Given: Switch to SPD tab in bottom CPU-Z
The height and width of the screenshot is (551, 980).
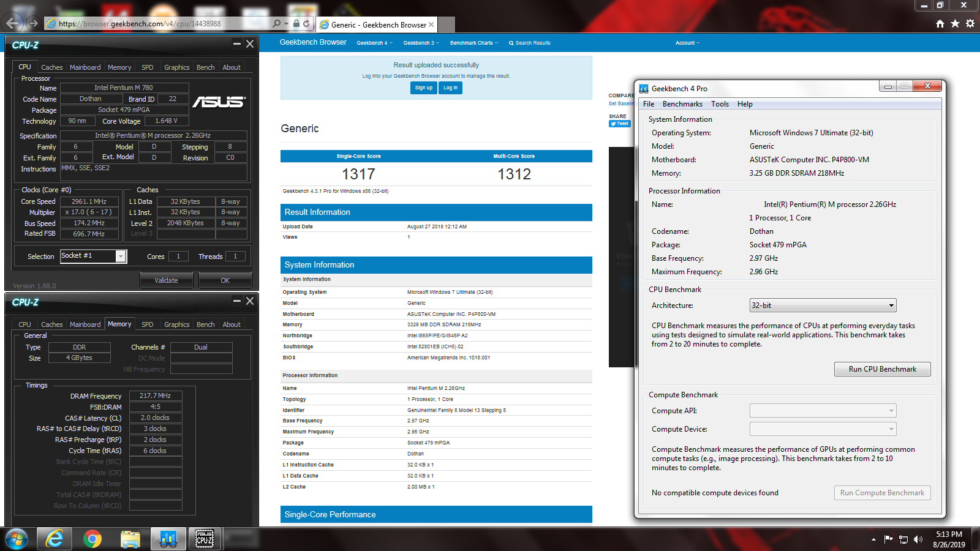Looking at the screenshot, I should (148, 324).
